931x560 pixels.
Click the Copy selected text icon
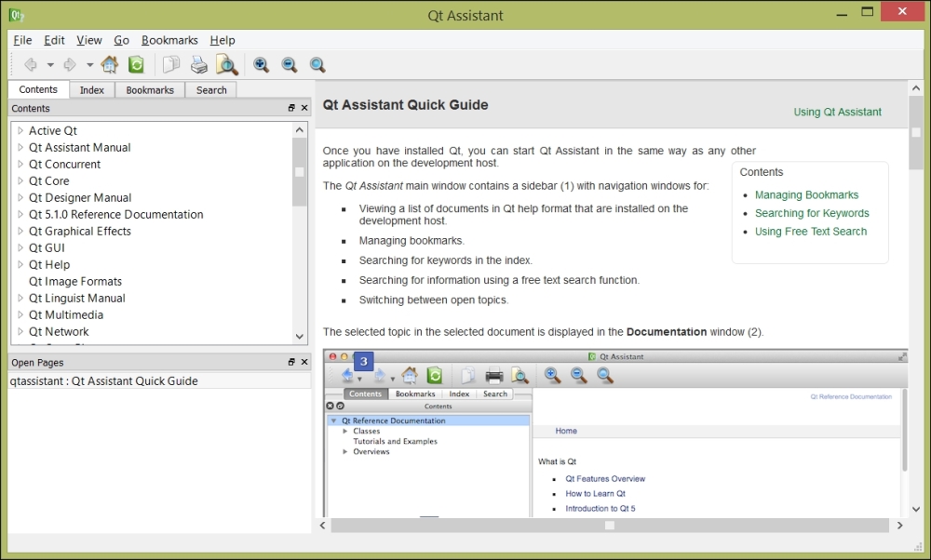click(171, 64)
